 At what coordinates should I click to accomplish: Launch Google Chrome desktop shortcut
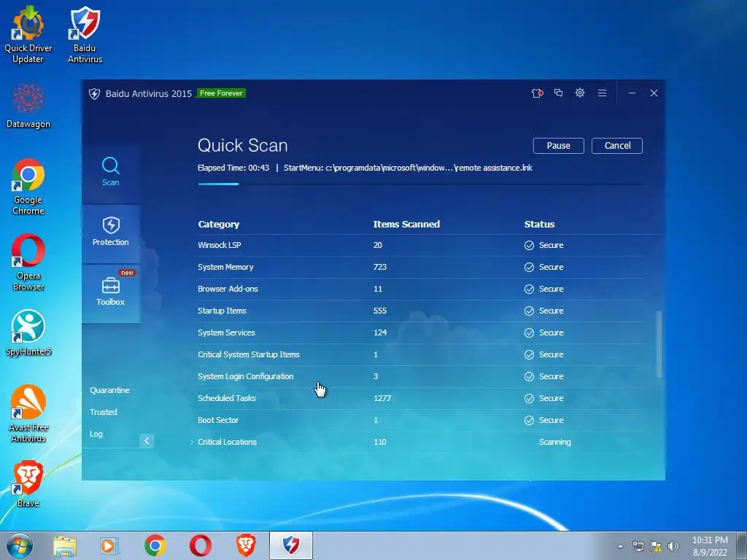[28, 187]
